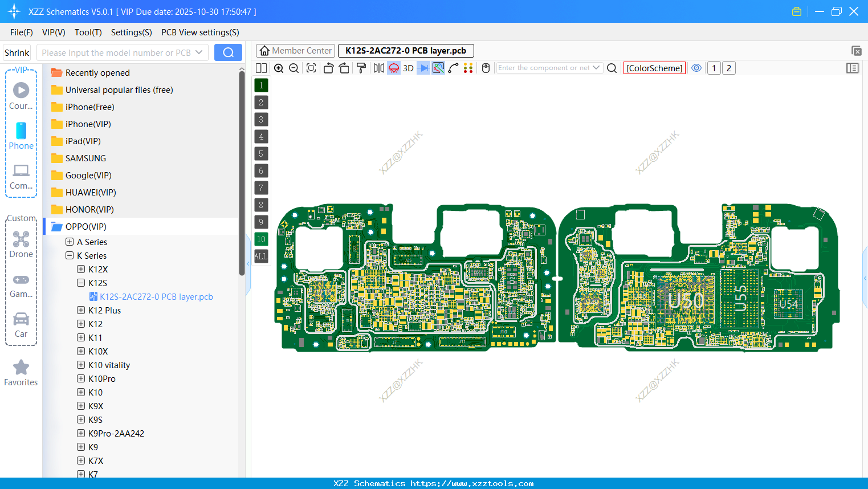The image size is (868, 489).
Task: Click the blue model search button
Action: 228,52
